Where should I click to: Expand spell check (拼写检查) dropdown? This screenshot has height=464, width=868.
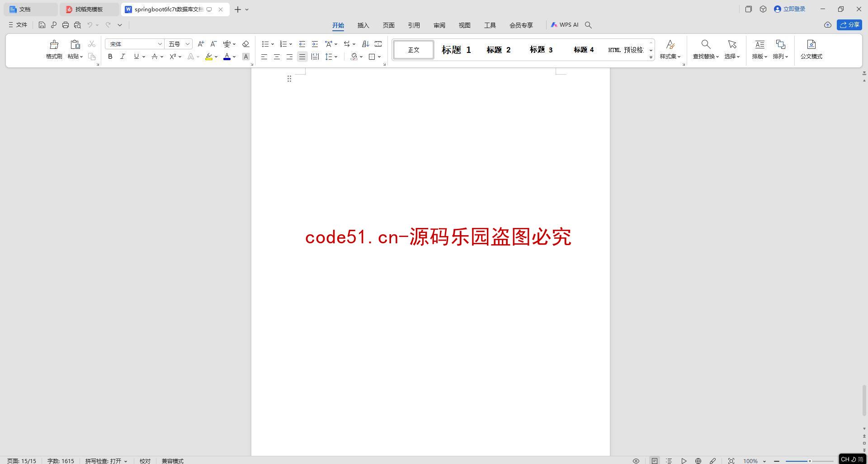click(126, 461)
